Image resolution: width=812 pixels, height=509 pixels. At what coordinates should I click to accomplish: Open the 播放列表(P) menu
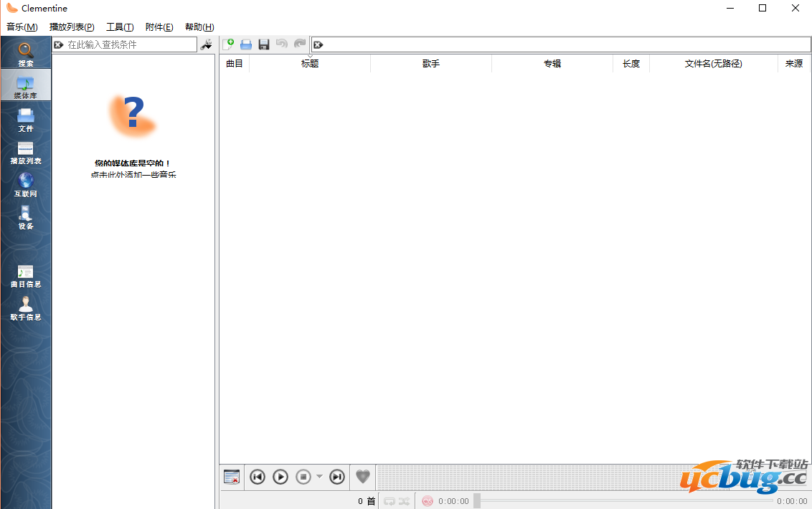click(x=72, y=27)
